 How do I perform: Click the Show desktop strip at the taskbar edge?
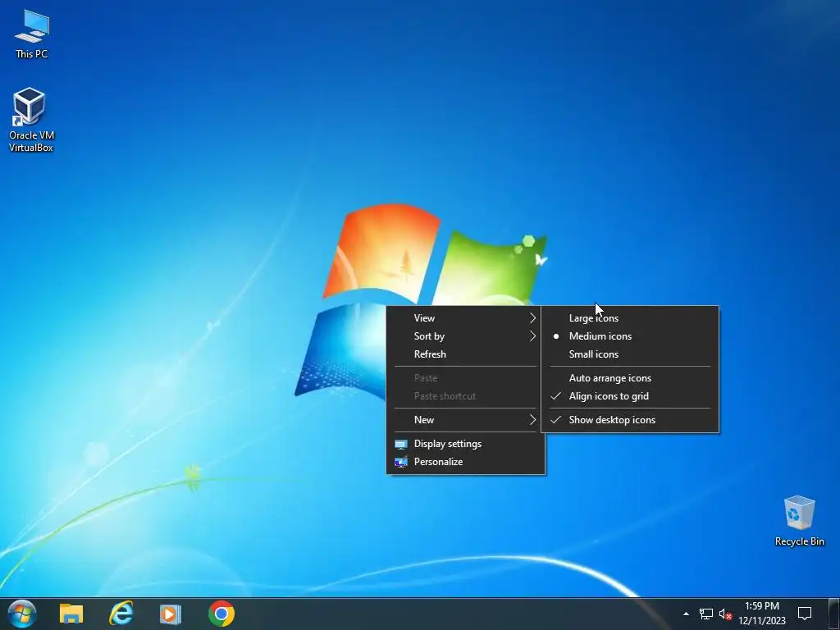835,614
